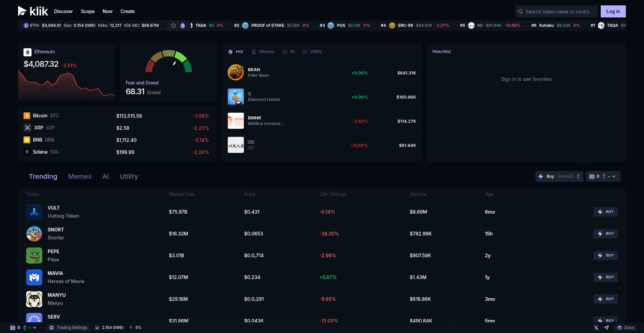Open X (Twitter) link icon in footer
This screenshot has width=644, height=333.
(596, 328)
